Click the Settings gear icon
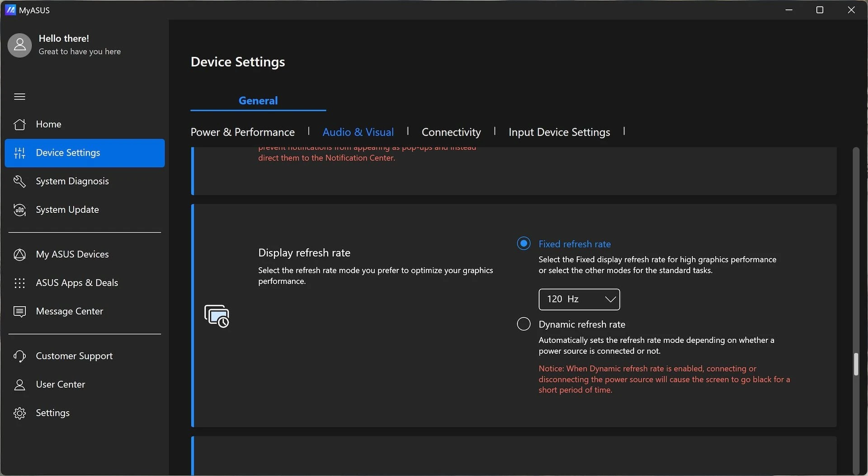868x476 pixels. 19,413
